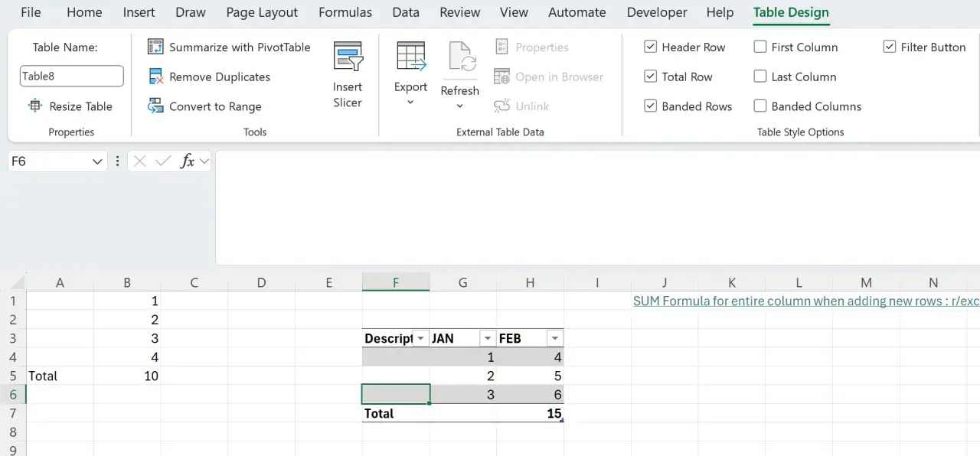Enable the Last Column checkbox

pyautogui.click(x=760, y=77)
